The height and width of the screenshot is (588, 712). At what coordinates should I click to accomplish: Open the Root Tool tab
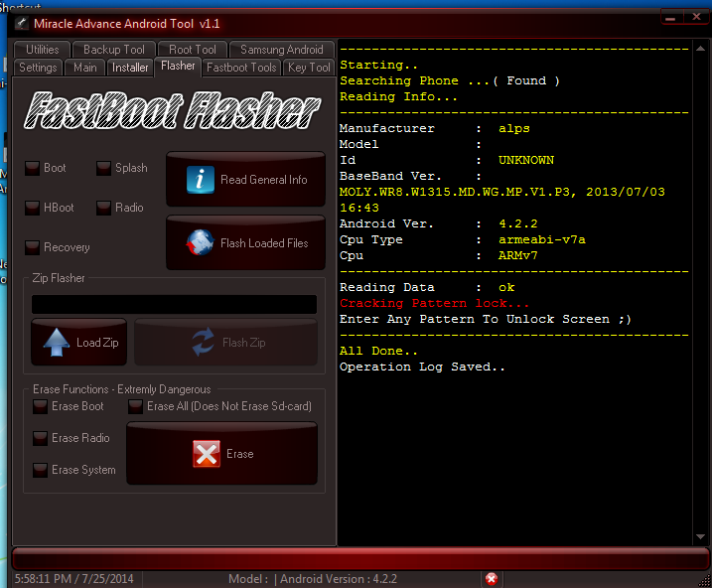tap(193, 50)
